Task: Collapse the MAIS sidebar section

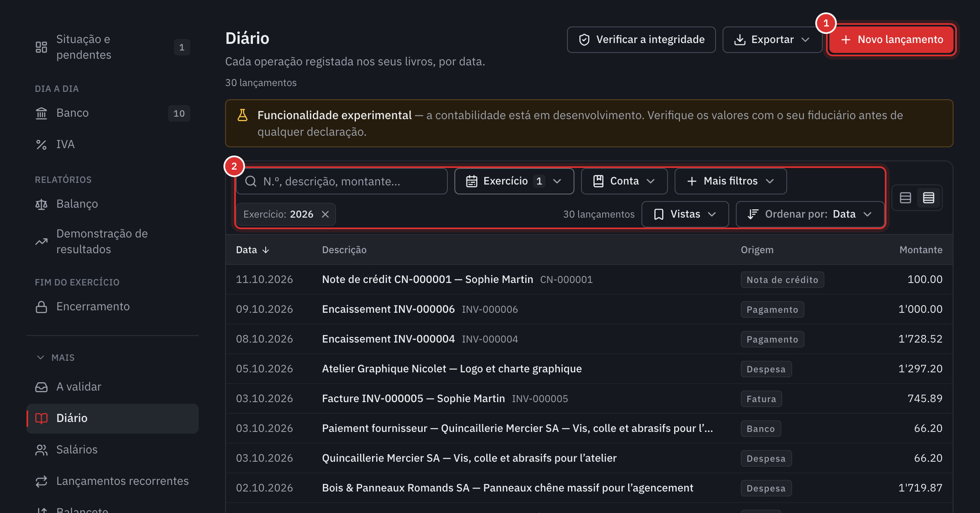Action: [x=55, y=357]
